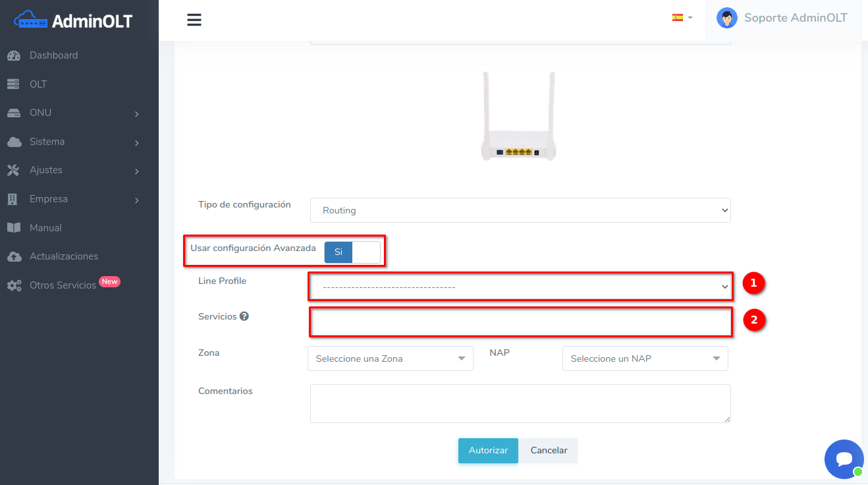
Task: Open Dashboard from the sidebar
Action: tap(53, 55)
